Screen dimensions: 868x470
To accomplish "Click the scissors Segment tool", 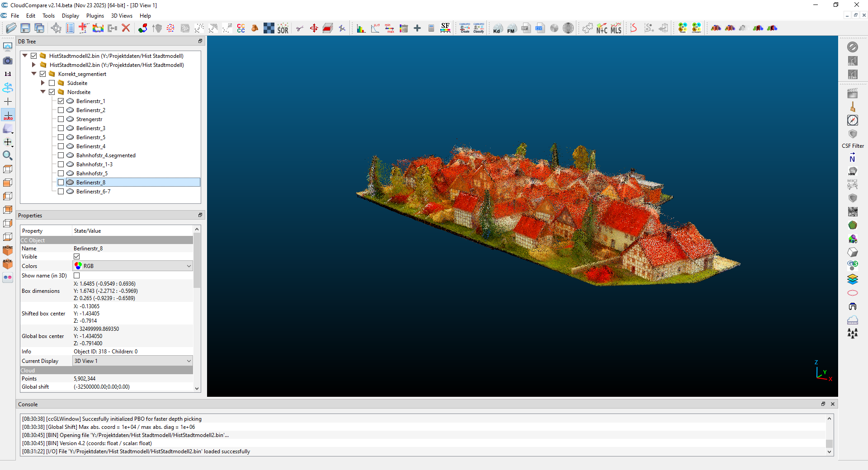I will click(x=299, y=28).
